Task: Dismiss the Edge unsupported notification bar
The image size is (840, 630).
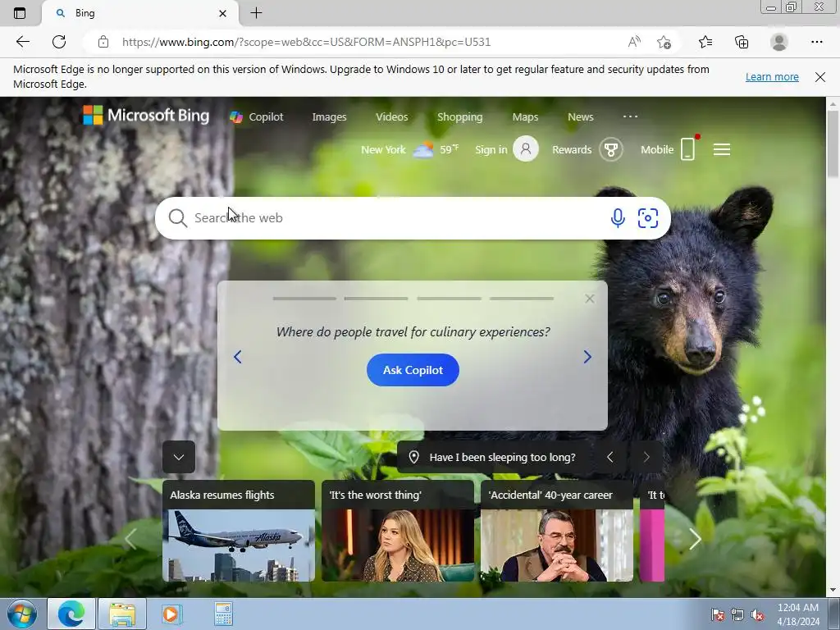Action: click(x=820, y=76)
